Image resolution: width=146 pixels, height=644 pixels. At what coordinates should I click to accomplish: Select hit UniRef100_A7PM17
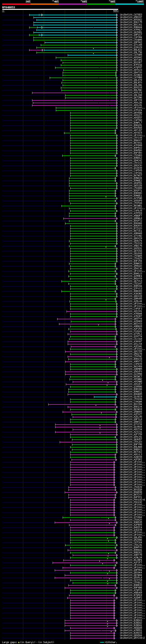[131, 30]
